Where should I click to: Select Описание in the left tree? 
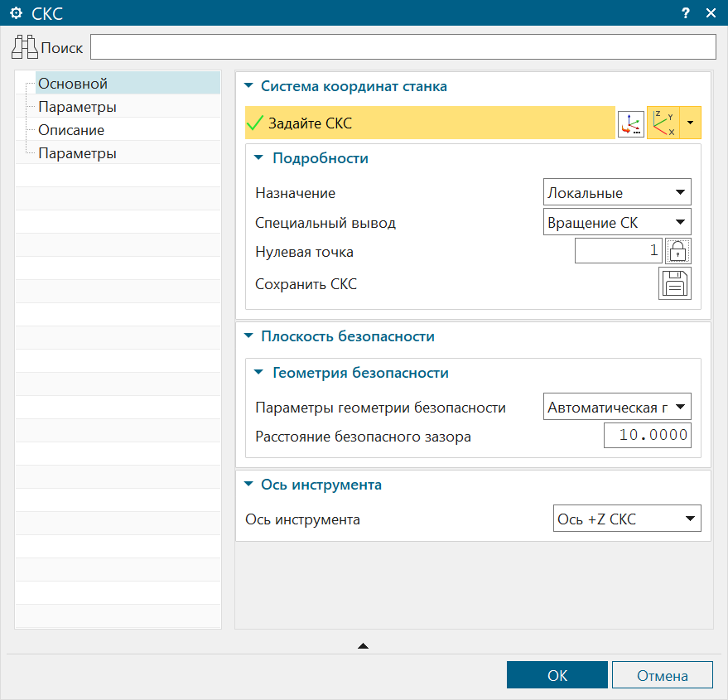tap(71, 130)
